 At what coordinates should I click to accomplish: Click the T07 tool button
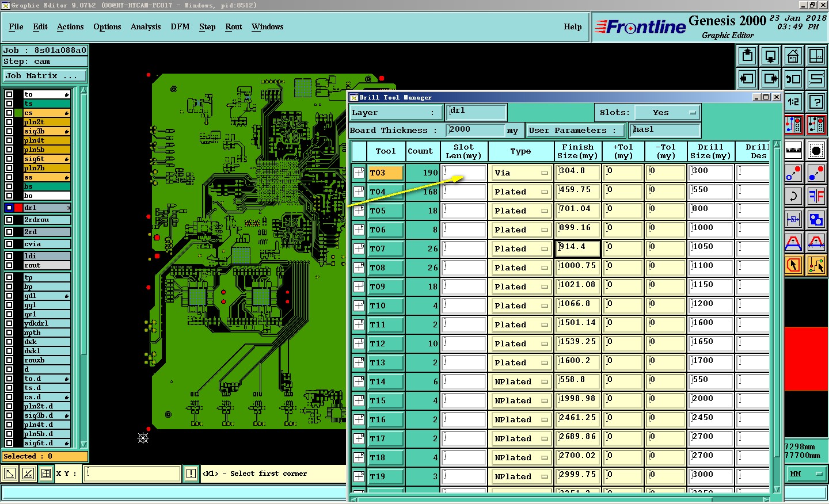point(385,249)
